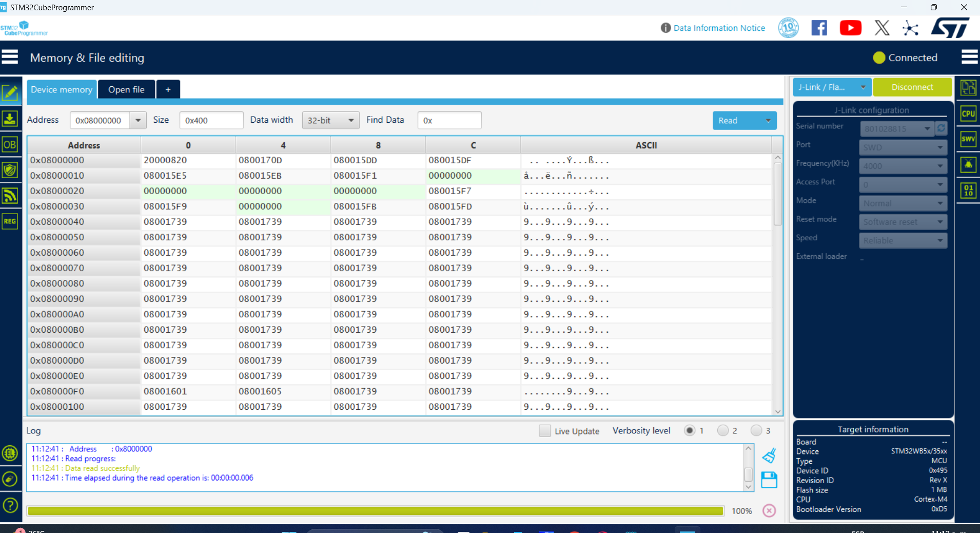The height and width of the screenshot is (533, 980).
Task: Open the Memory & File editing panel
Action: click(x=10, y=93)
